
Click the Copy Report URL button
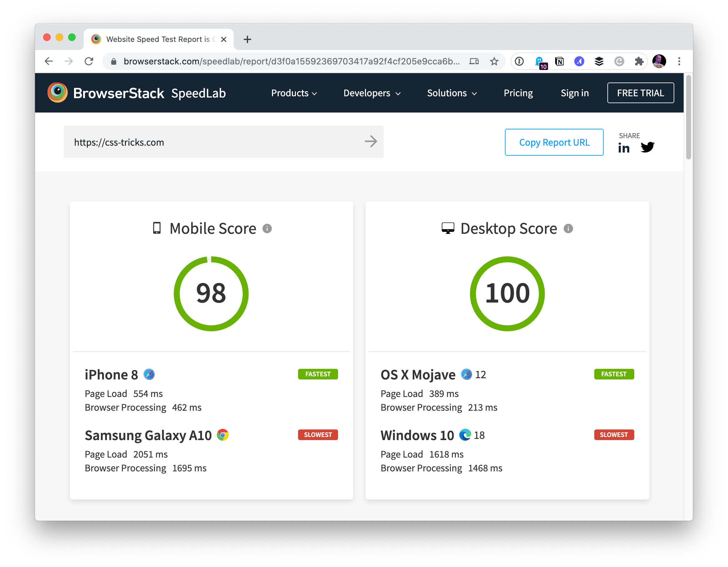(554, 143)
